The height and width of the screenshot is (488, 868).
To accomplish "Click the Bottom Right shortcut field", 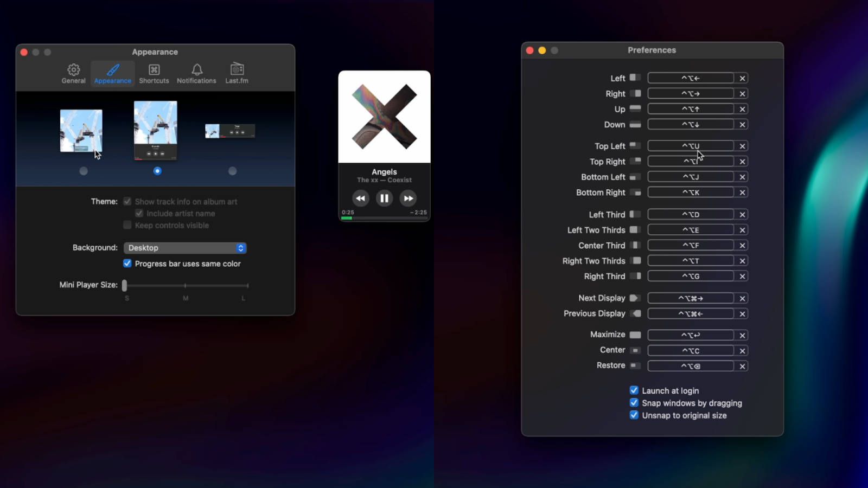I will (x=691, y=192).
